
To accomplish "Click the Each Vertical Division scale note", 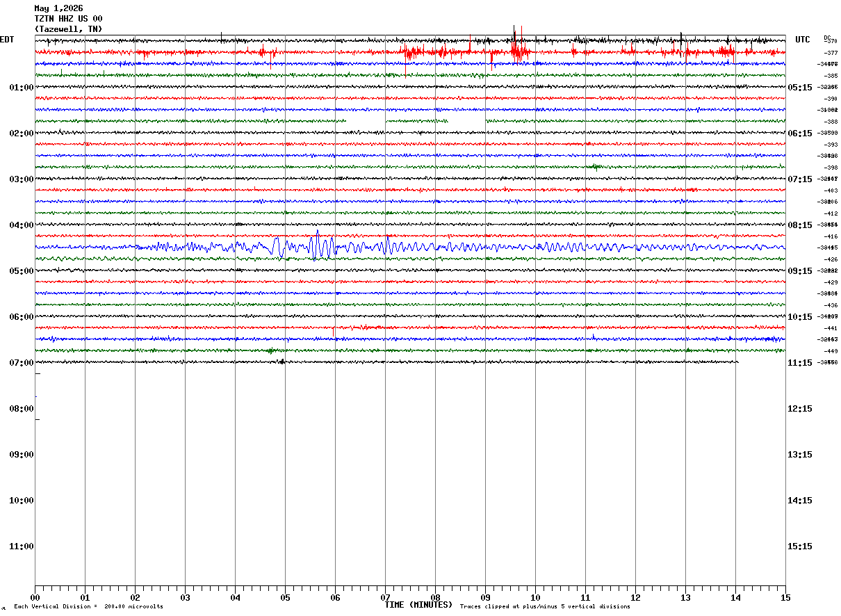I will (x=88, y=607).
